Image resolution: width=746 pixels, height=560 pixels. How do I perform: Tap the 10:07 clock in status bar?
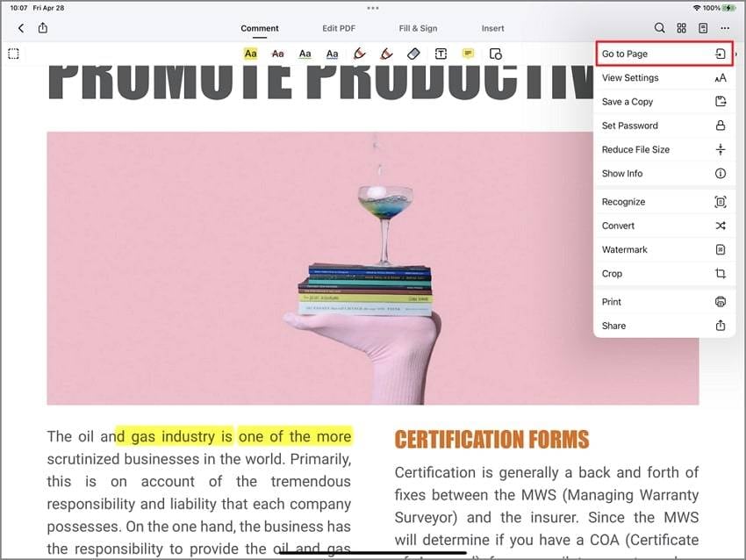click(x=18, y=8)
